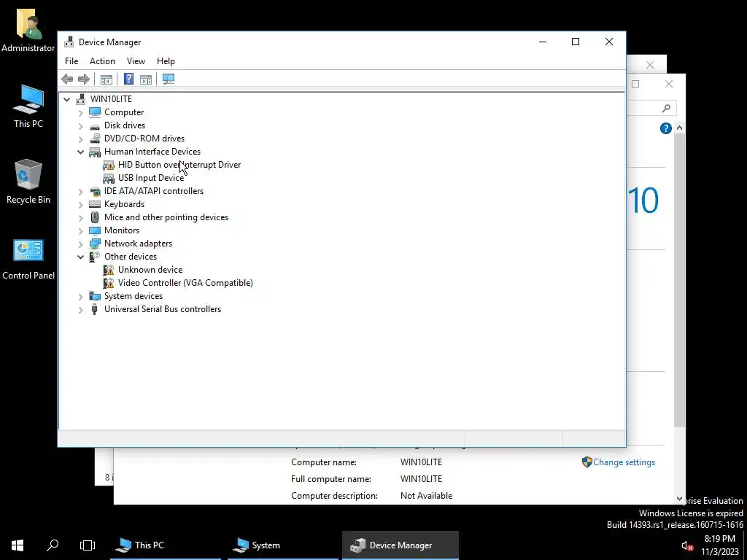This screenshot has height=560, width=747.
Task: Click search magnifier in System window
Action: click(x=666, y=109)
